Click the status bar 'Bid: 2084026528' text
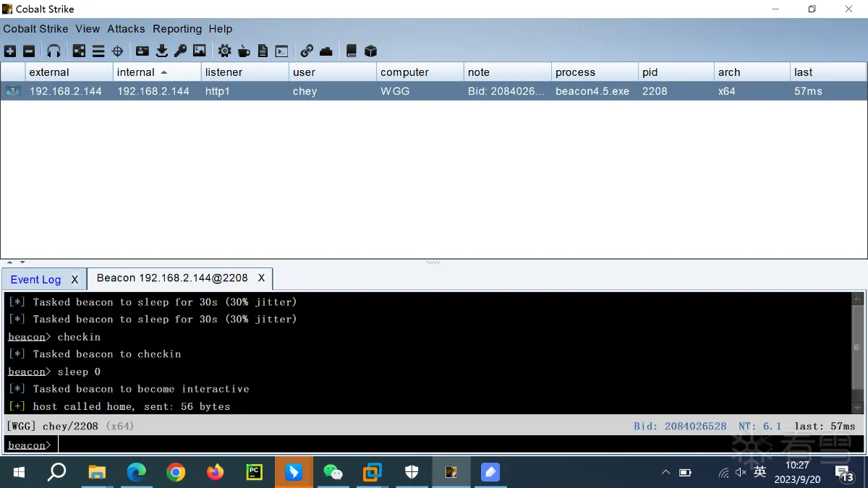Image resolution: width=868 pixels, height=488 pixels. [x=680, y=427]
